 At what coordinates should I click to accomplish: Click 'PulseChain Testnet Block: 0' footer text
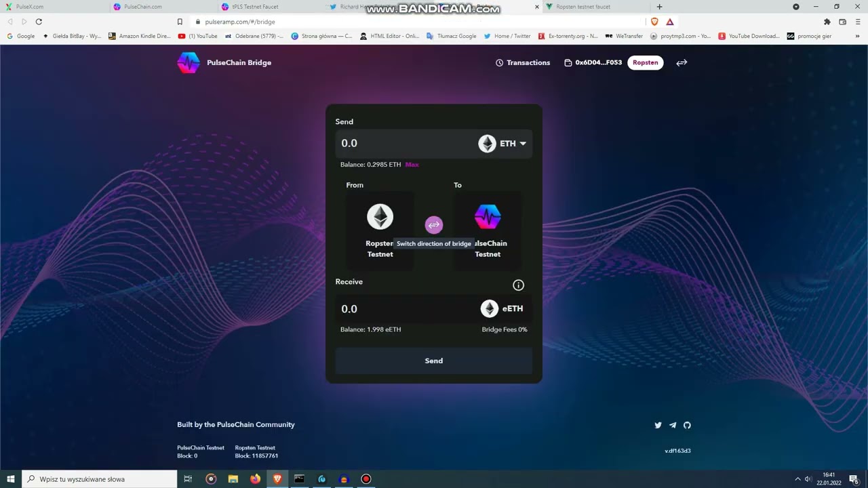point(201,451)
